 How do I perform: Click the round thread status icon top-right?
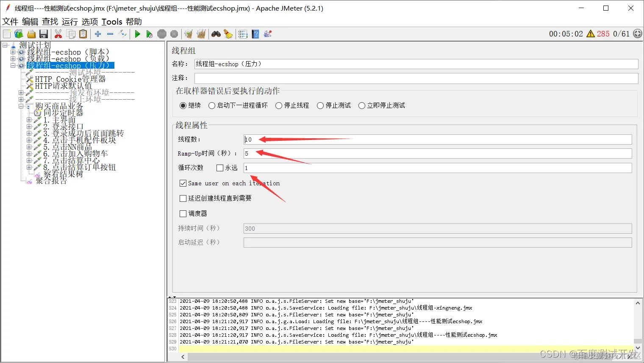tap(638, 34)
